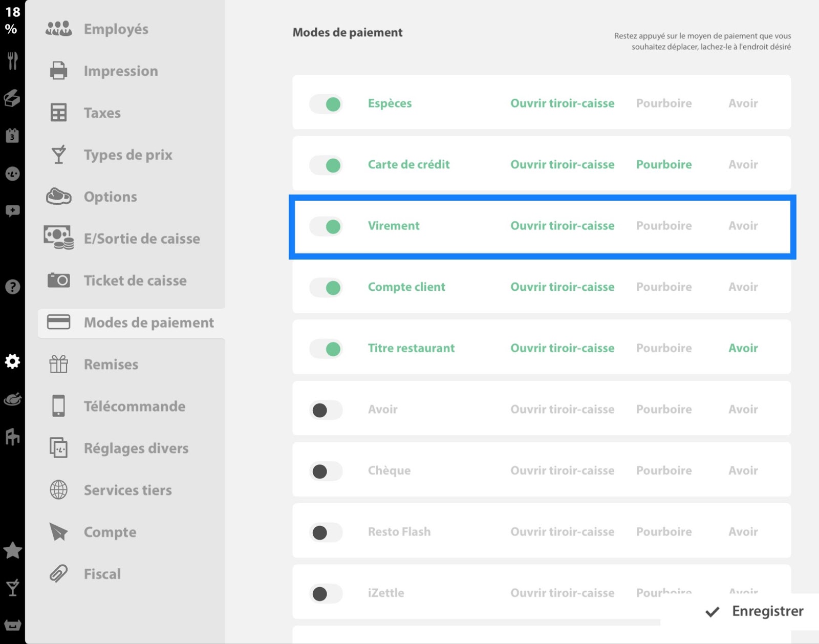Click the chat bubble icon in left bar

[x=12, y=211]
